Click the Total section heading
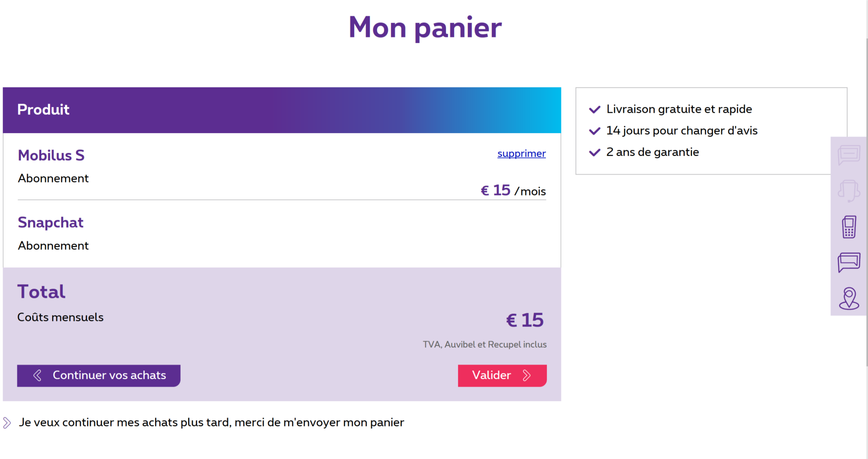Viewport: 868px width, 459px height. click(x=41, y=291)
